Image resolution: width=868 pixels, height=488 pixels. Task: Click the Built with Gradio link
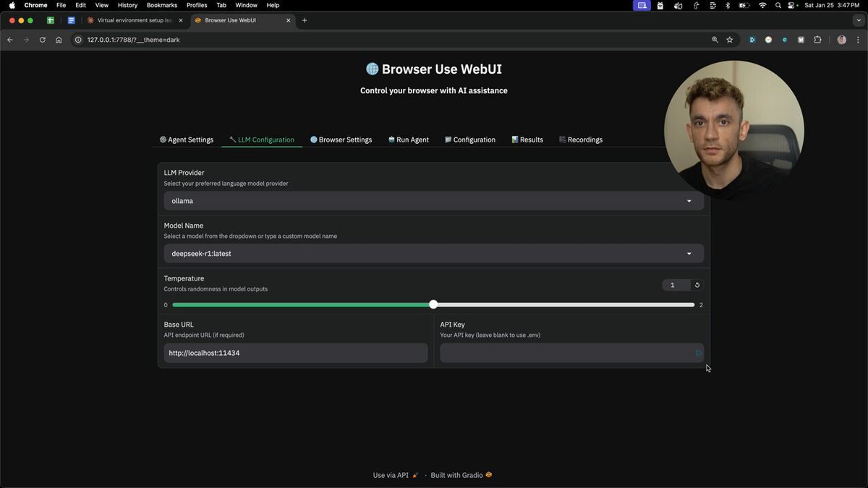click(x=461, y=475)
